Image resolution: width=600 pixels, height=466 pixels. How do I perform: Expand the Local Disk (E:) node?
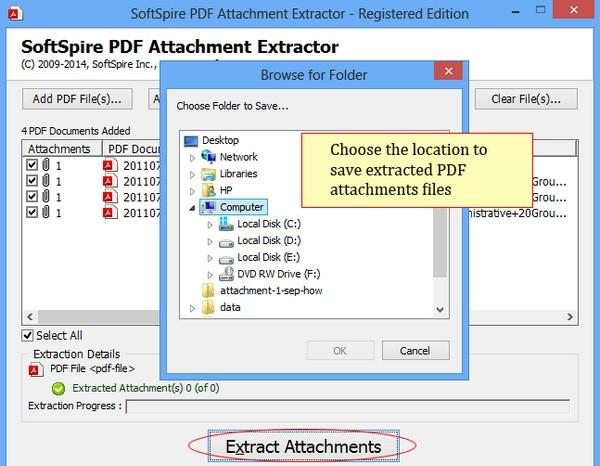(210, 258)
